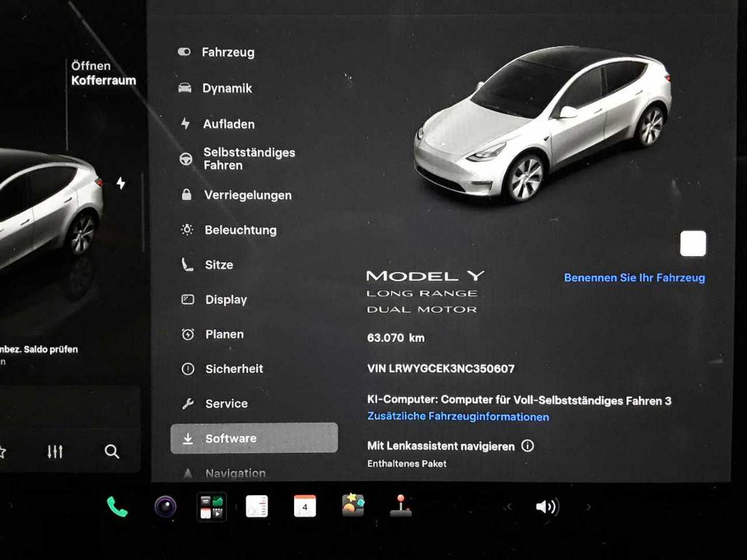This screenshot has width=747, height=560.
Task: Decrease volume with the left arrow
Action: (x=508, y=507)
